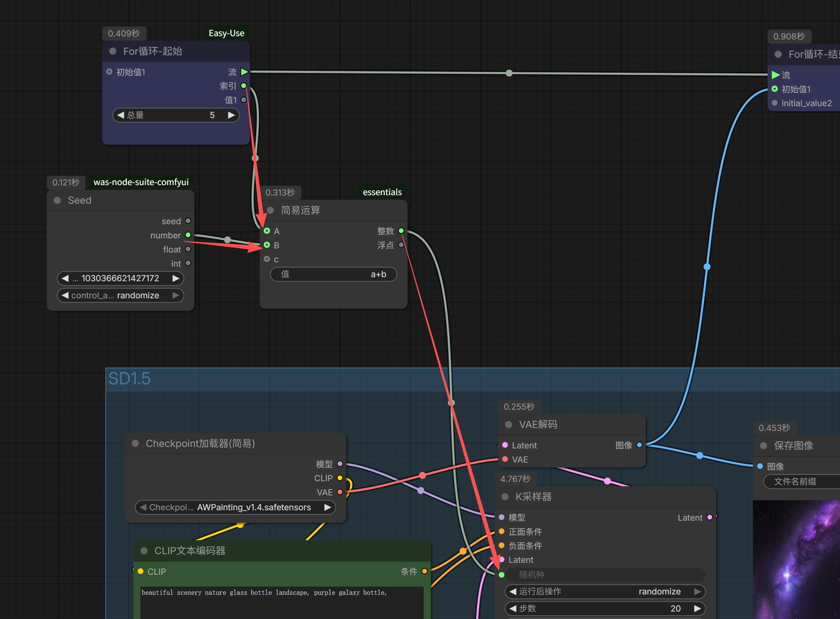The image size is (840, 619).
Task: Click the VAE output socket on Checkpoint加载器
Action: (x=340, y=492)
